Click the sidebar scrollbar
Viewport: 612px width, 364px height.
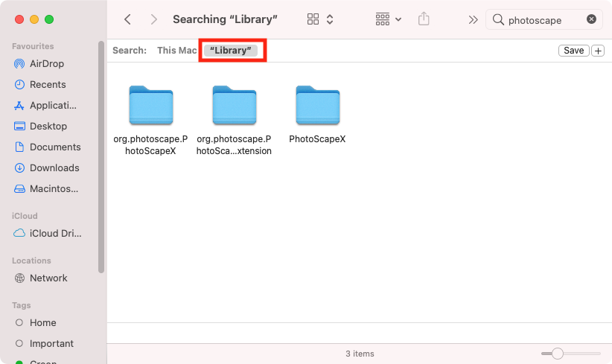101,157
